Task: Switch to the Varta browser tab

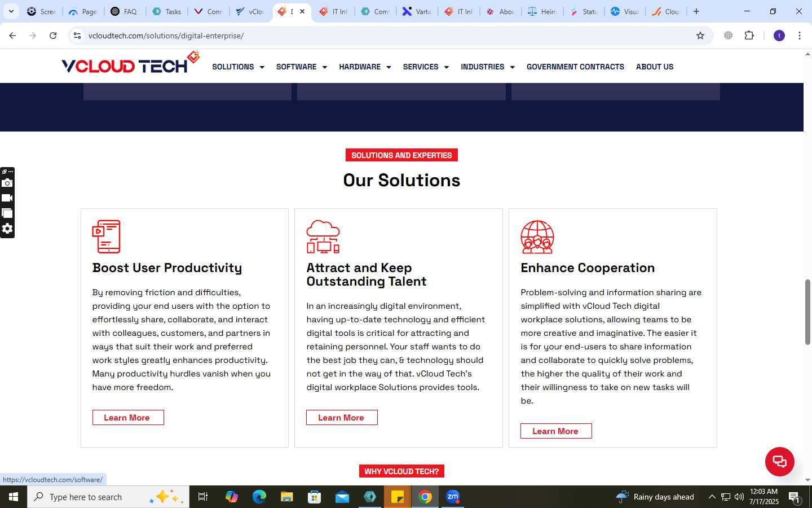Action: coord(417,11)
